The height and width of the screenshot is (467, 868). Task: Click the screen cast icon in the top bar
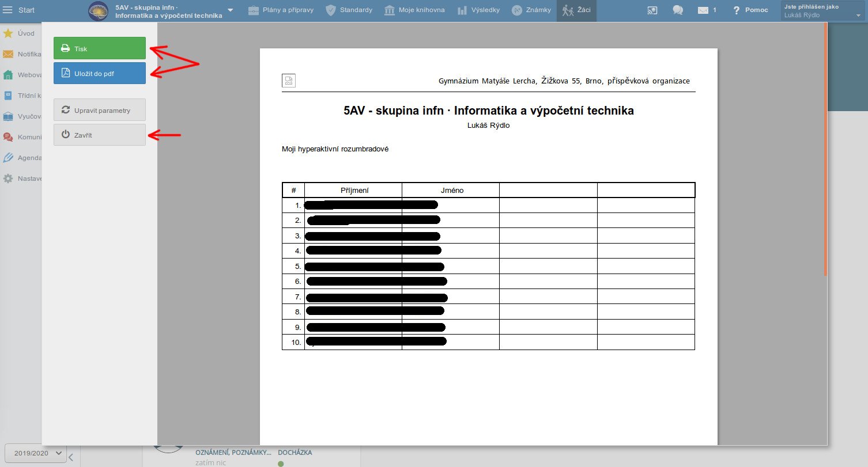[652, 10]
